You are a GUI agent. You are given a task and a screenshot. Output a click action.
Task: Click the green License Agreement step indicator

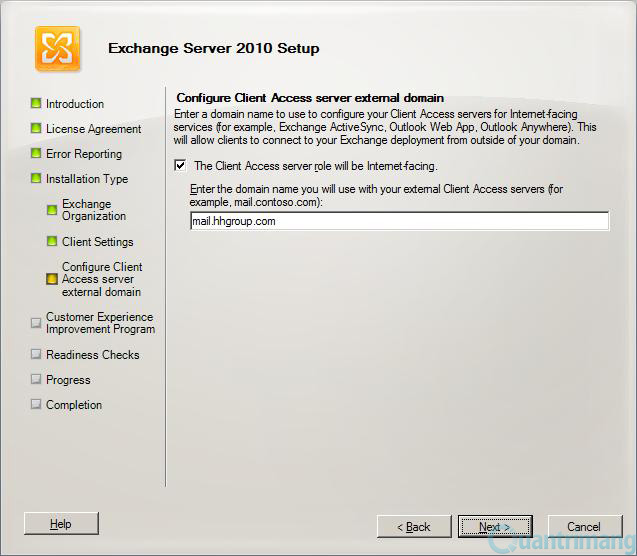tap(36, 128)
